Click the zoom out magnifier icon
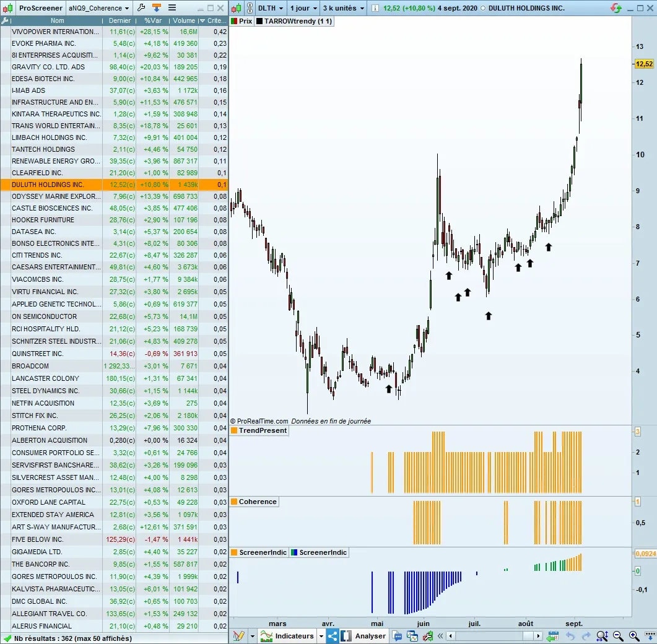The height and width of the screenshot is (644, 657). click(x=618, y=636)
